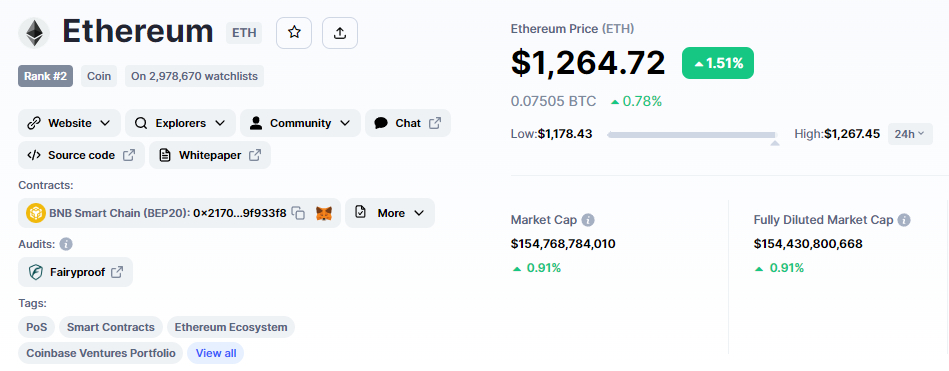Expand the Website dropdown
The width and height of the screenshot is (949, 371).
[x=70, y=123]
